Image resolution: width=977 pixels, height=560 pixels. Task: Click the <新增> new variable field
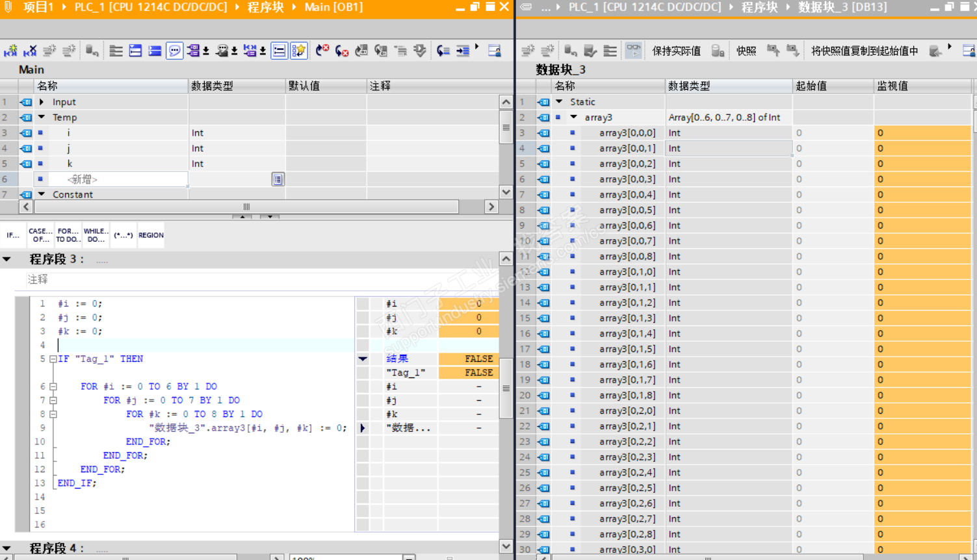click(x=82, y=179)
